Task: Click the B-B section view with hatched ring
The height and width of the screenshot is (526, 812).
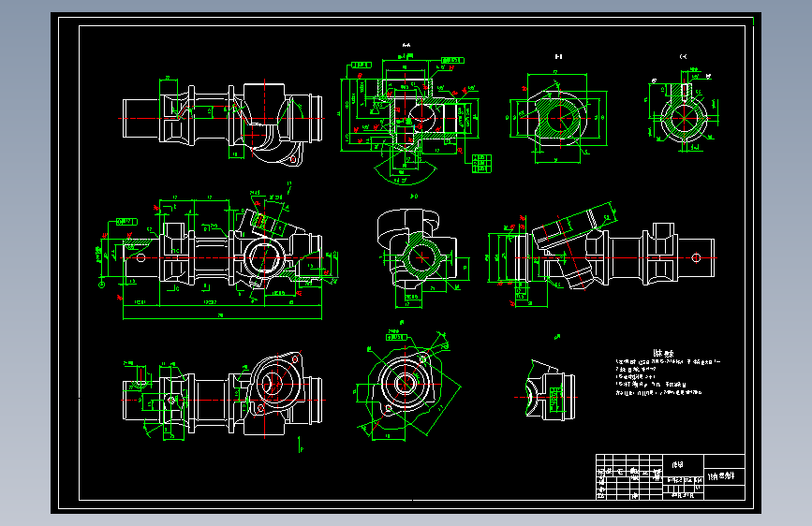Action: coord(558,118)
